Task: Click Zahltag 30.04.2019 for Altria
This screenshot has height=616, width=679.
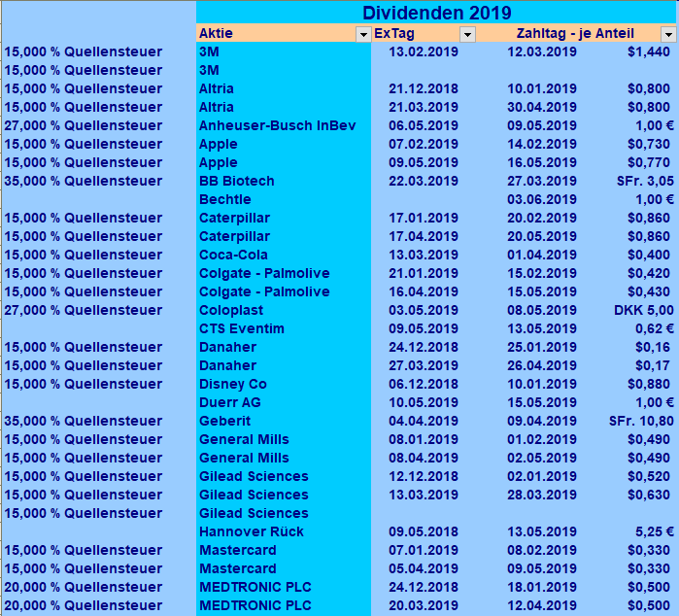Action: [x=542, y=107]
